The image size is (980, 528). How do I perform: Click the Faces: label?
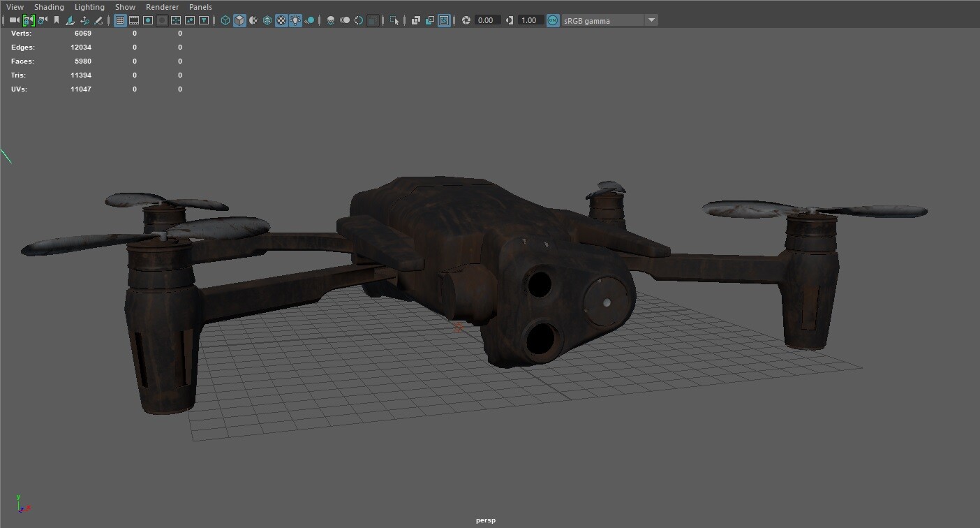[23, 61]
